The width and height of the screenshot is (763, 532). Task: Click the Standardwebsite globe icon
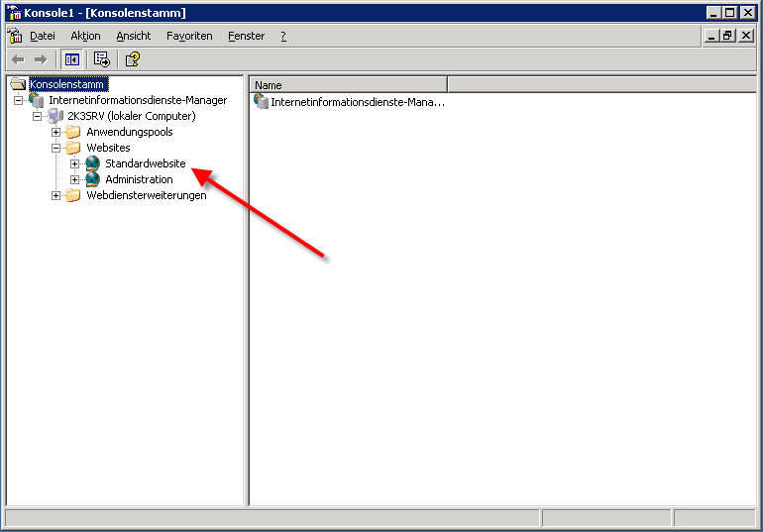(x=92, y=163)
